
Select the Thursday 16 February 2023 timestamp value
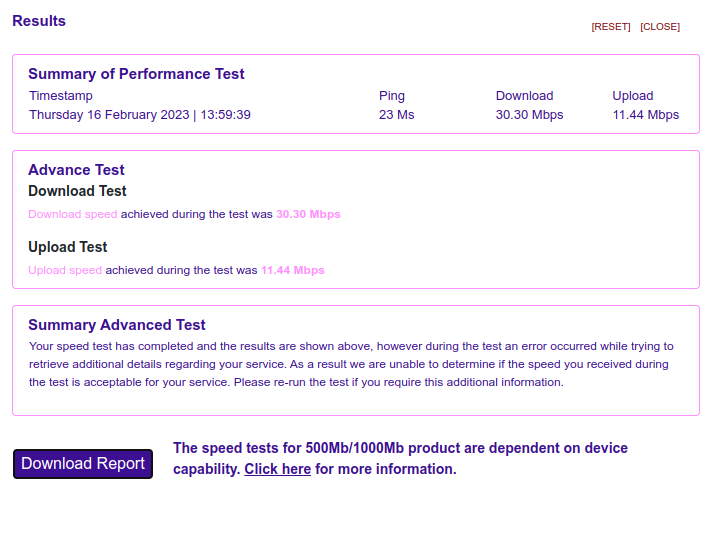click(139, 115)
